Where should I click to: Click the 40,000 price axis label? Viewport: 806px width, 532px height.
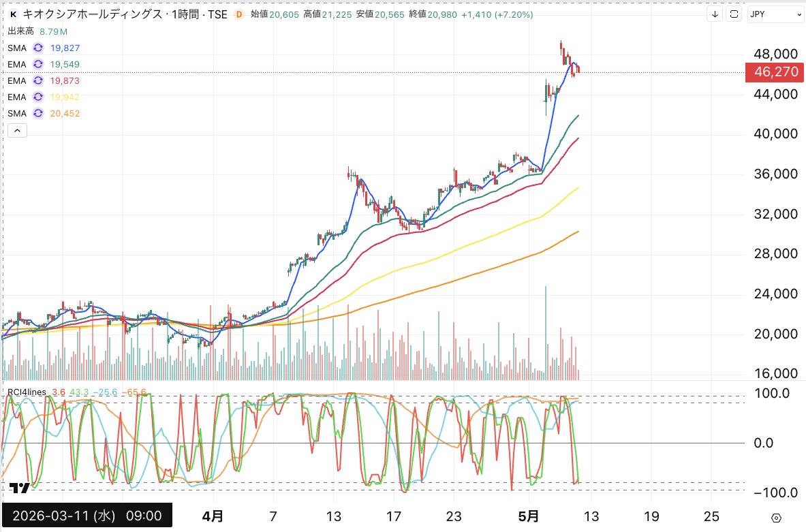(x=775, y=134)
